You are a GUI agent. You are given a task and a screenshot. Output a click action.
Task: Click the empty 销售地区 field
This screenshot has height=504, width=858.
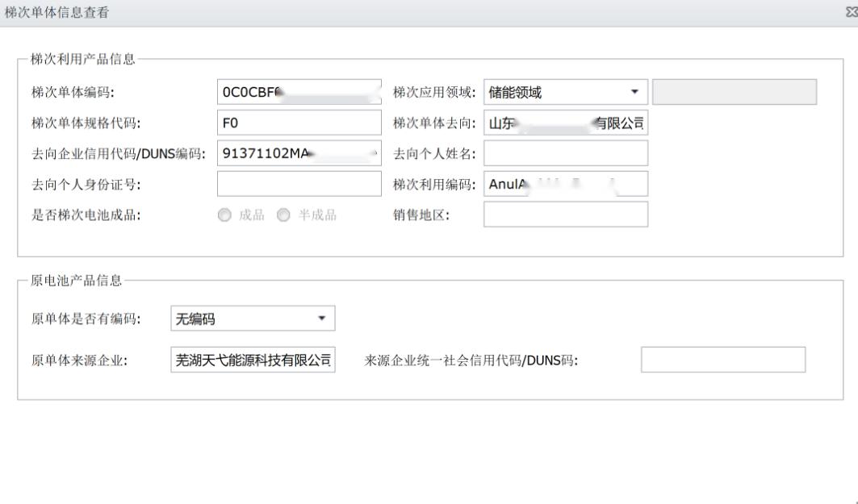pyautogui.click(x=566, y=215)
